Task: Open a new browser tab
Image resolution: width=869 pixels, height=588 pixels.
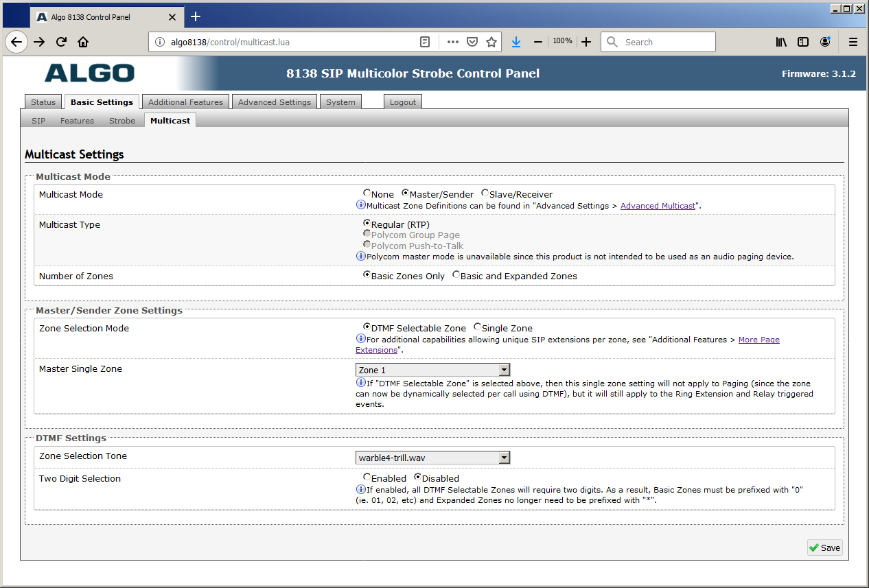Action: [x=196, y=16]
